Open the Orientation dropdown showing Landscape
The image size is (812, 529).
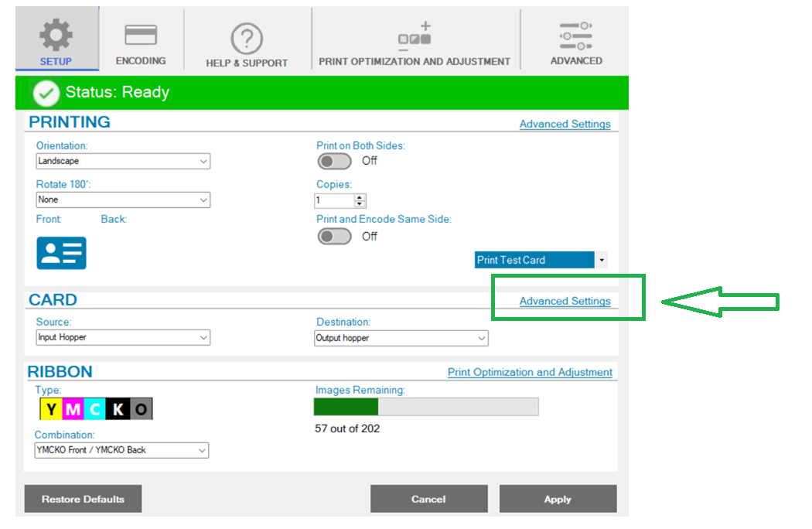[x=122, y=161]
